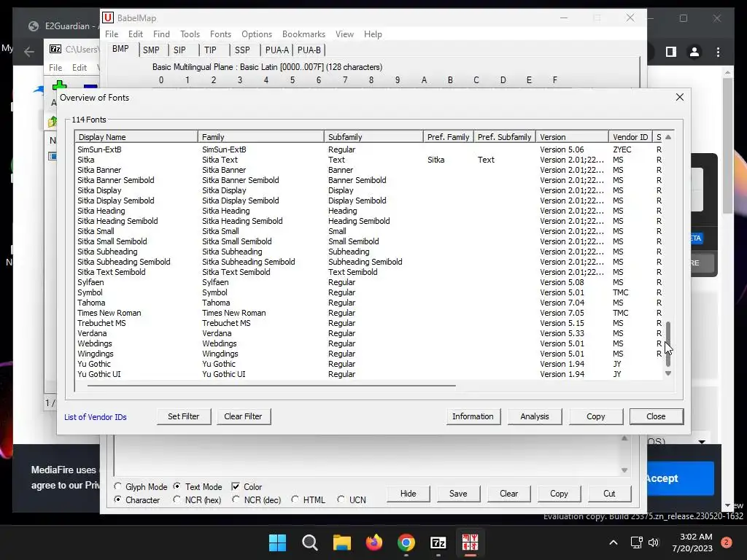Screen dimensions: 747x560
Task: Click BabelMap title bar logo icon
Action: tap(108, 17)
